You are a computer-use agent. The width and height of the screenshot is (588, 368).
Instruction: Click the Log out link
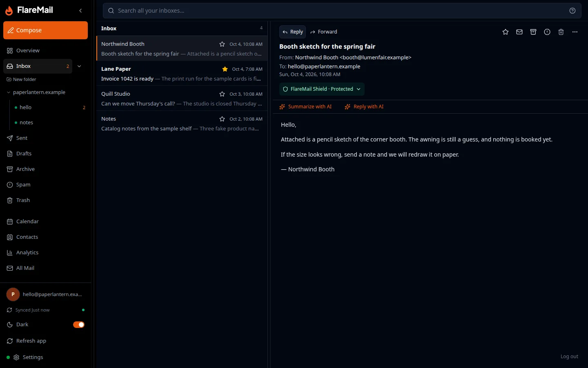pos(569,357)
